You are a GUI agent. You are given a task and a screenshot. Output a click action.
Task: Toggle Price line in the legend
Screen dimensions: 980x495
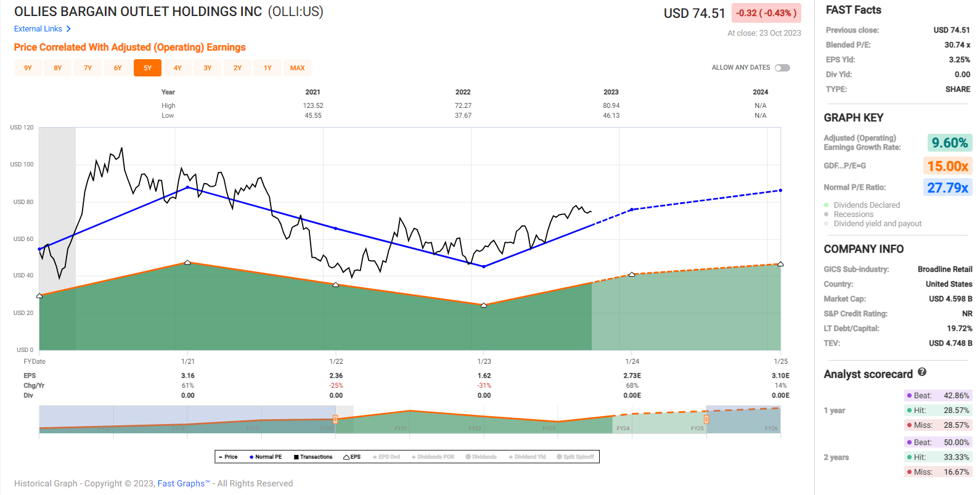click(228, 457)
